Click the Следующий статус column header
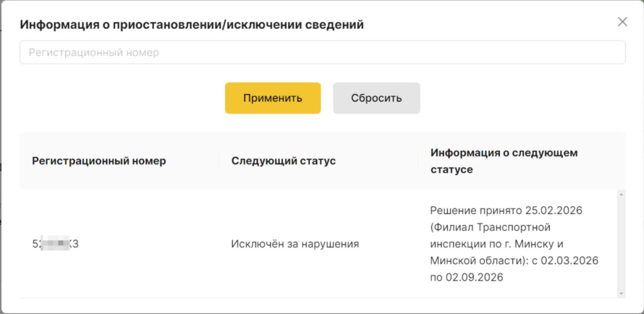 [x=283, y=161]
